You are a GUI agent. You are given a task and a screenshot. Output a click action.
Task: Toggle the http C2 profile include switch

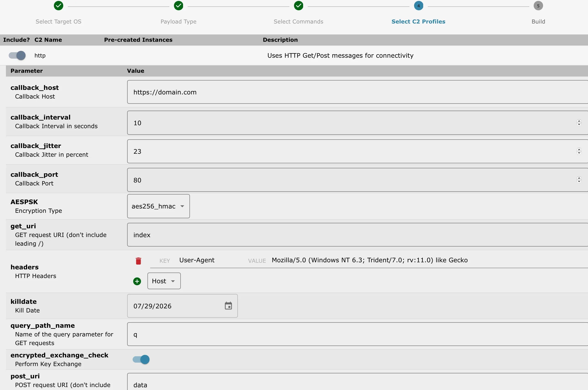[17, 55]
